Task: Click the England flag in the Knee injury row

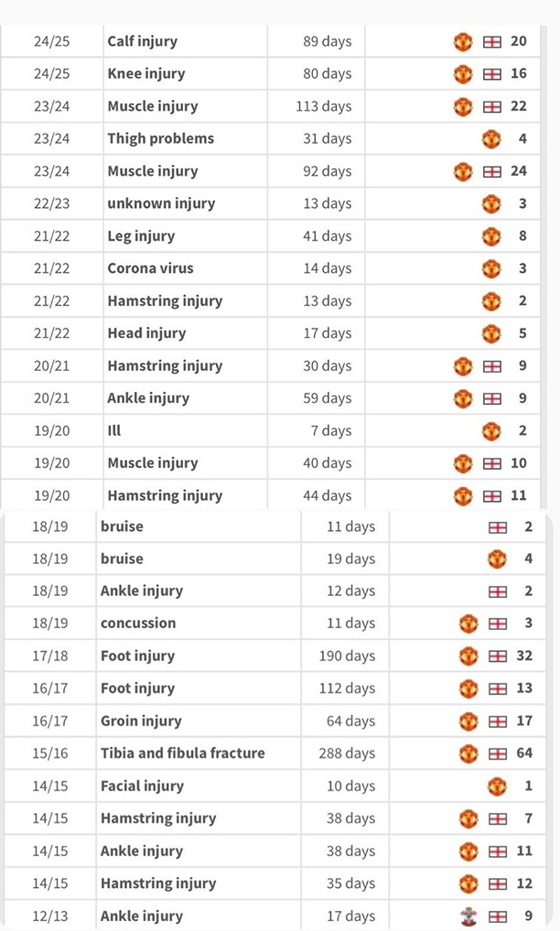Action: [x=491, y=74]
